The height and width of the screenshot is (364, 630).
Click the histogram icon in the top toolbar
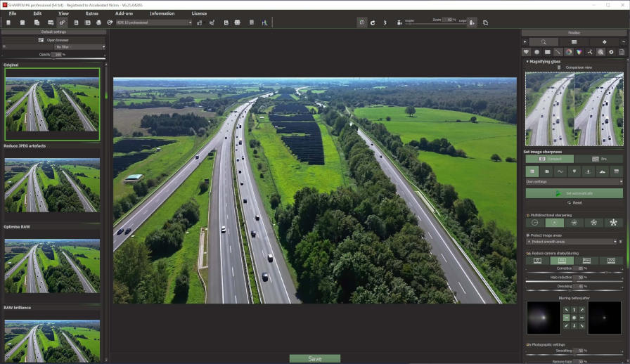point(264,22)
